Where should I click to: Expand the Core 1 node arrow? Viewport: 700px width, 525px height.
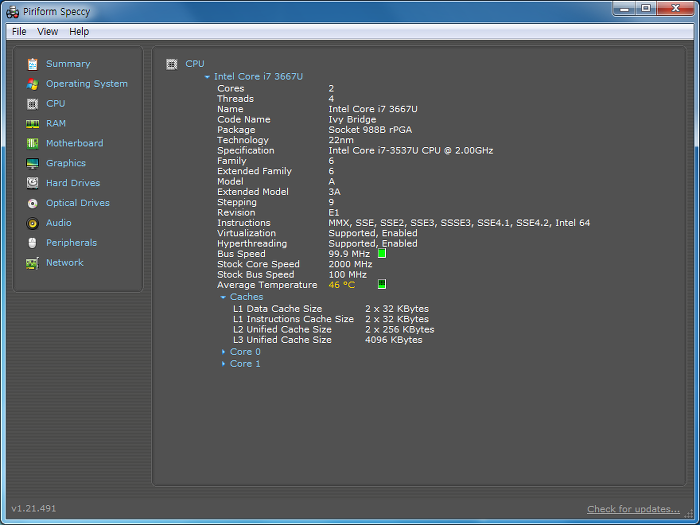point(223,364)
